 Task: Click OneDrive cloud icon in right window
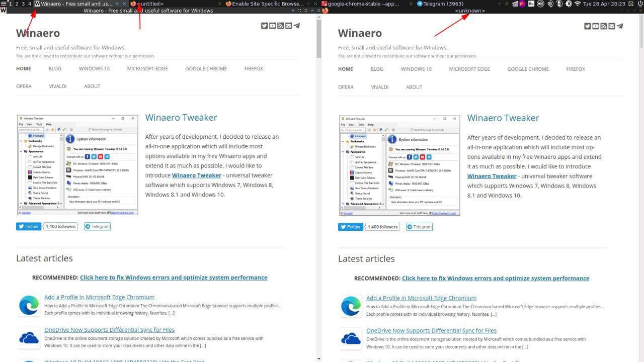351,338
